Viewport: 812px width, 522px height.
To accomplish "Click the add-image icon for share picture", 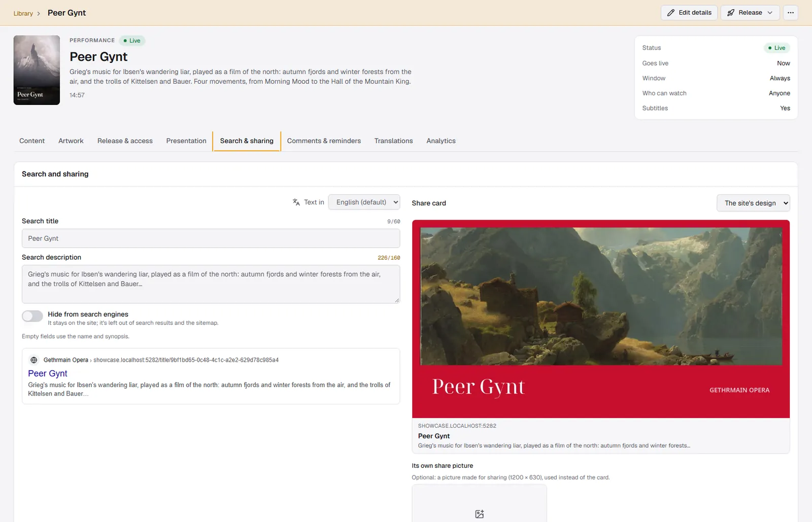I will (x=480, y=514).
